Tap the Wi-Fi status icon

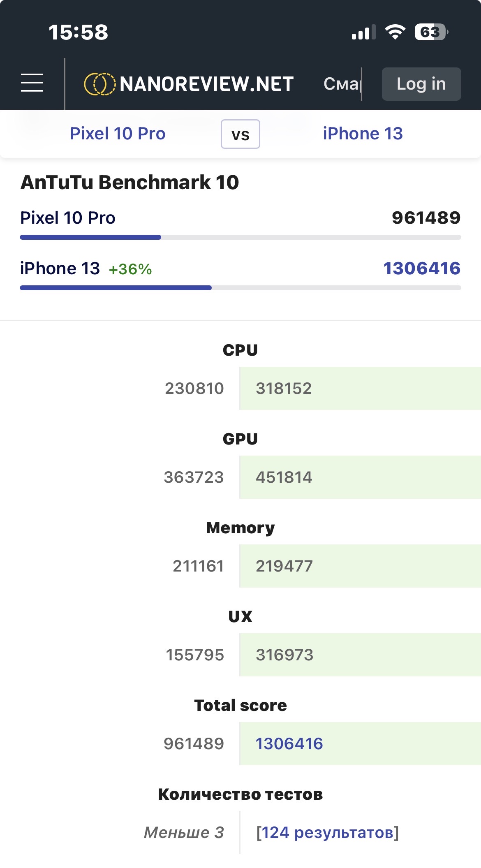(x=395, y=32)
